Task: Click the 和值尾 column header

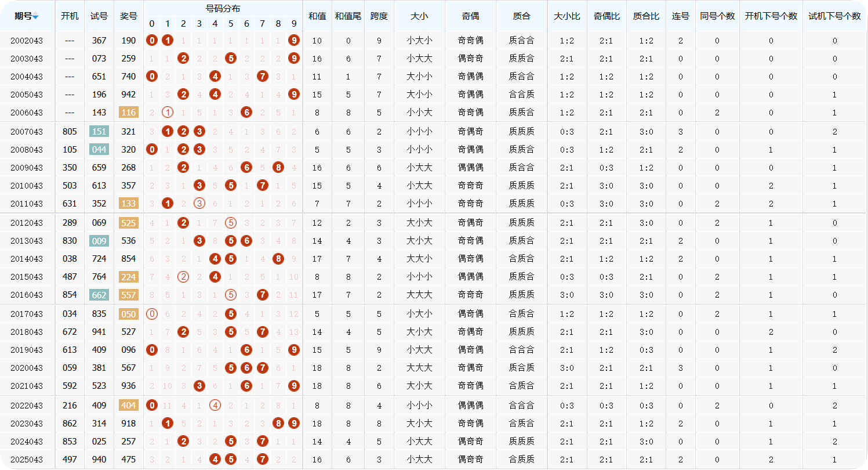Action: tap(348, 16)
